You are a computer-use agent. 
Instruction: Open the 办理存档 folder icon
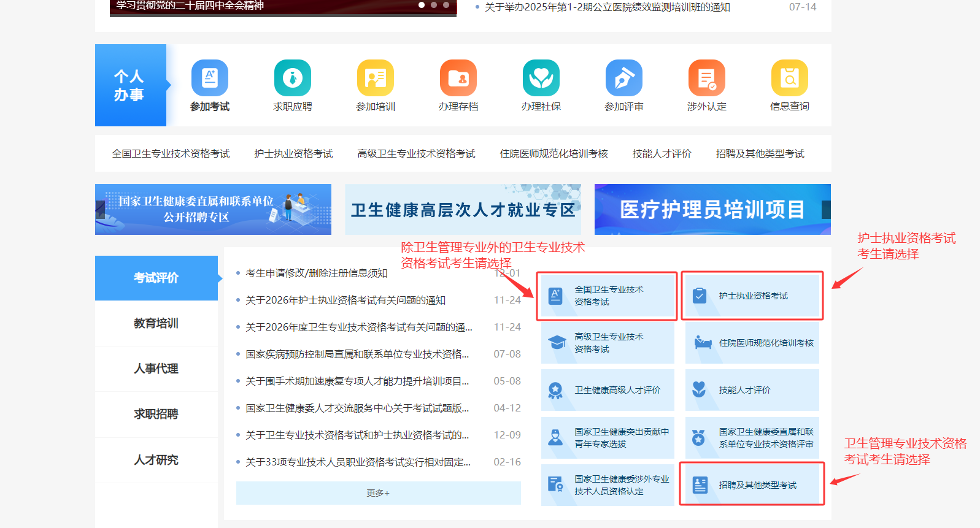tap(458, 78)
